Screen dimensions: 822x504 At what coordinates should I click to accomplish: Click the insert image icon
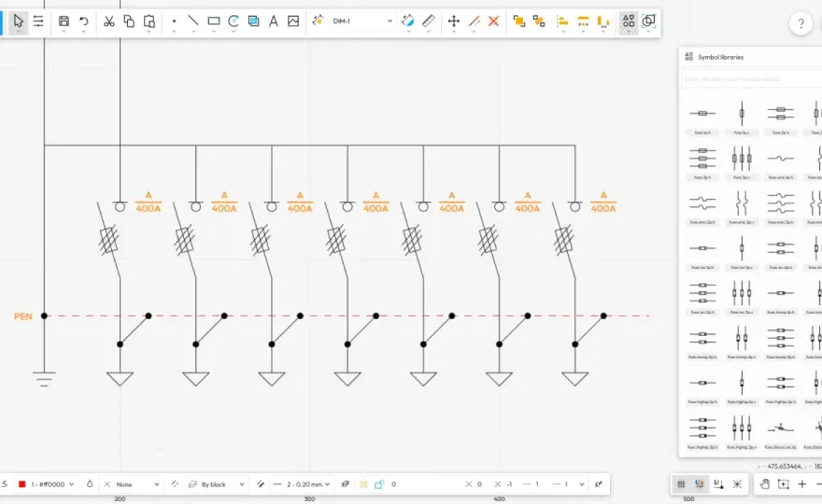coord(293,21)
